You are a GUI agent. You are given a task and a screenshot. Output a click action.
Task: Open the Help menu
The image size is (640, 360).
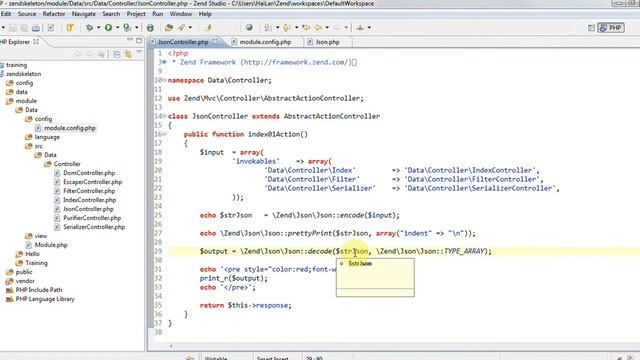(x=205, y=14)
